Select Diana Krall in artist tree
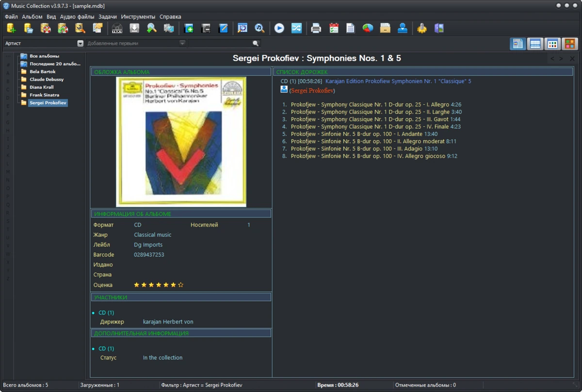Viewport: 582px width, 392px height. tap(41, 87)
